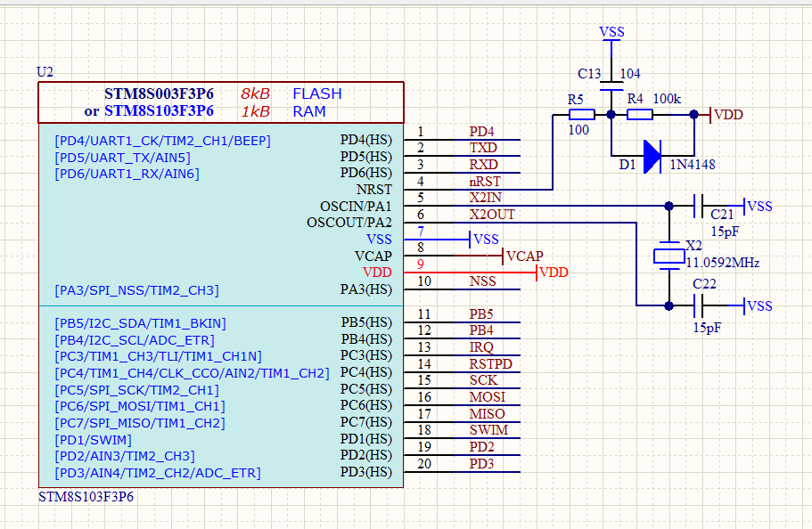This screenshot has width=812, height=529.
Task: Select the STM8S003F3P6 title text
Action: (159, 94)
